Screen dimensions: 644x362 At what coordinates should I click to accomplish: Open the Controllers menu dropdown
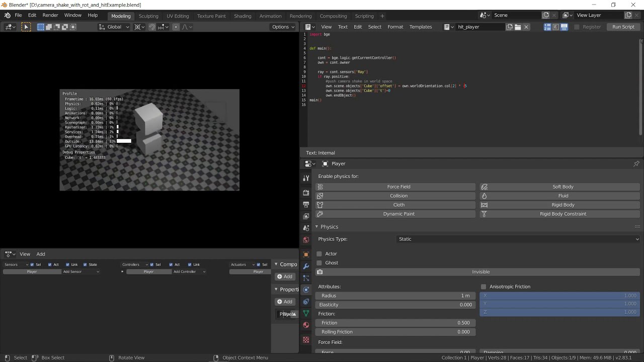[x=134, y=264]
